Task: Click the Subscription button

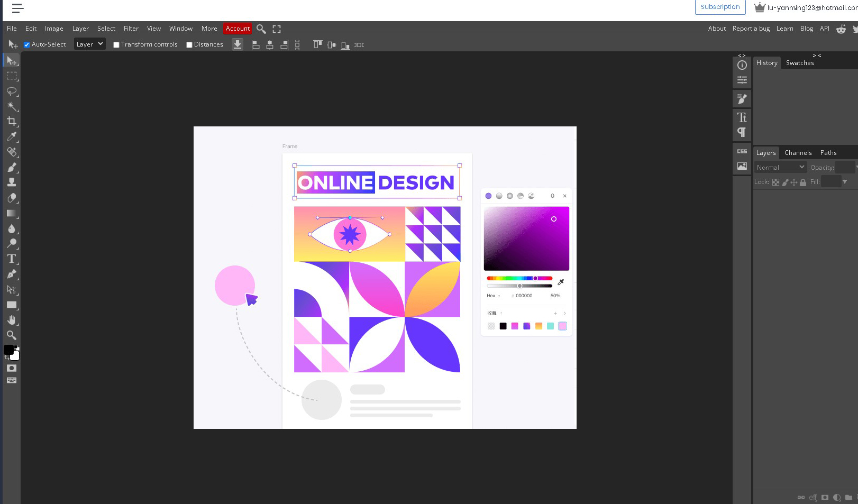Action: (720, 7)
